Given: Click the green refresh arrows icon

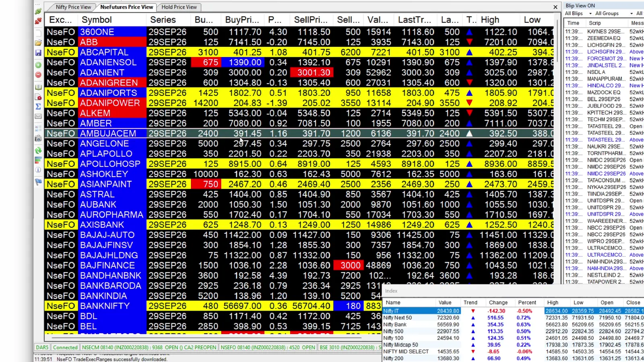Looking at the screenshot, I should tap(38, 150).
